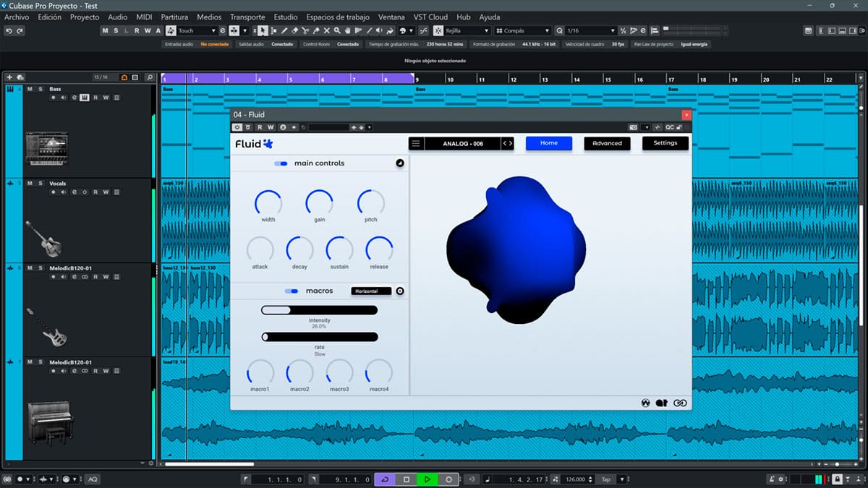This screenshot has height=488, width=868.
Task: Click the Undo arrow in Cubase toolbar
Action: click(x=9, y=30)
